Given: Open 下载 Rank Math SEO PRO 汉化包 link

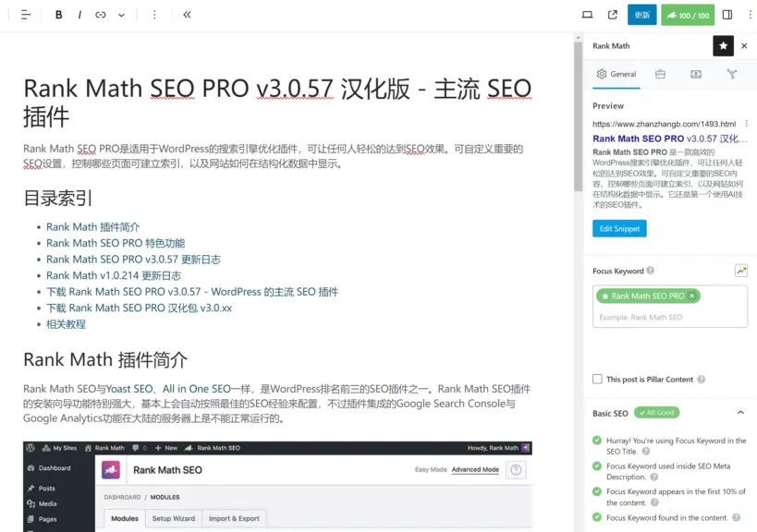Looking at the screenshot, I should tap(139, 308).
